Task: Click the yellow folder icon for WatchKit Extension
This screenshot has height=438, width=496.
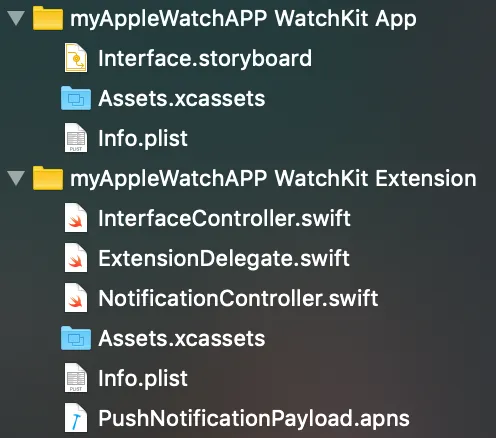Action: coord(48,178)
